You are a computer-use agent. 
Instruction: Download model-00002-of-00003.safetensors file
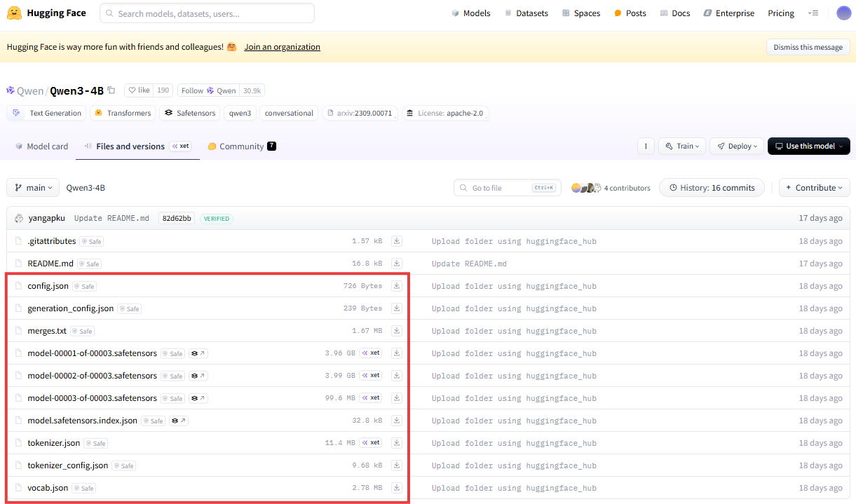click(x=396, y=376)
